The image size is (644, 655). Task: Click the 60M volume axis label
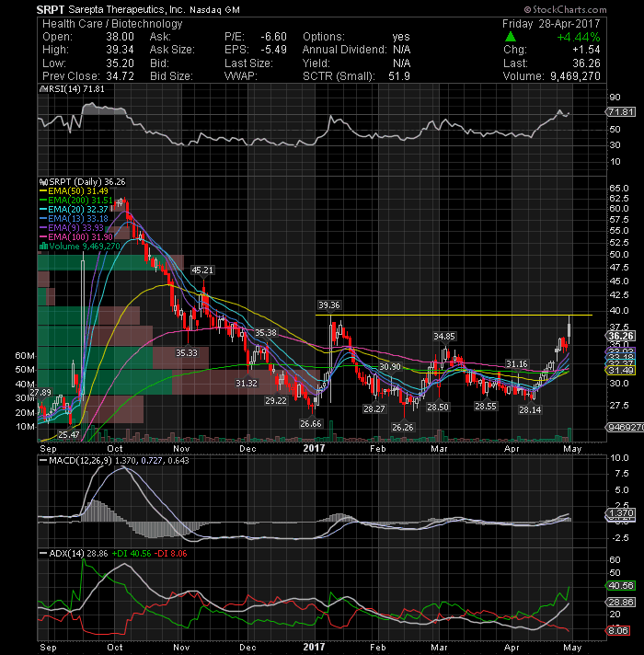[25, 355]
